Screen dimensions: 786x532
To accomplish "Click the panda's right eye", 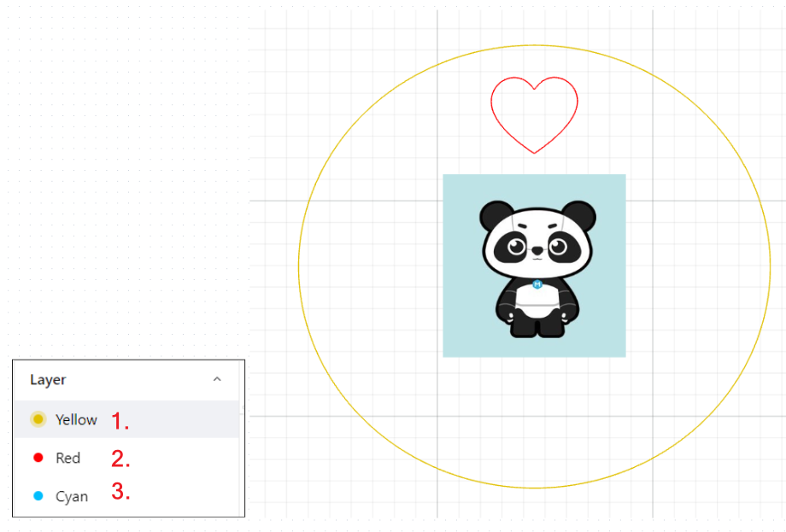I will (557, 247).
